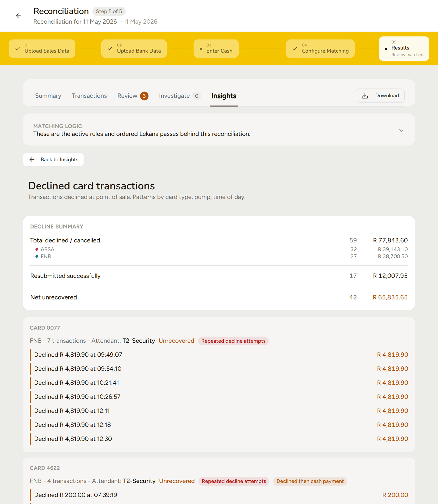438x504 pixels.
Task: Click checkmark icon on Upload Bank Data step
Action: (x=110, y=49)
